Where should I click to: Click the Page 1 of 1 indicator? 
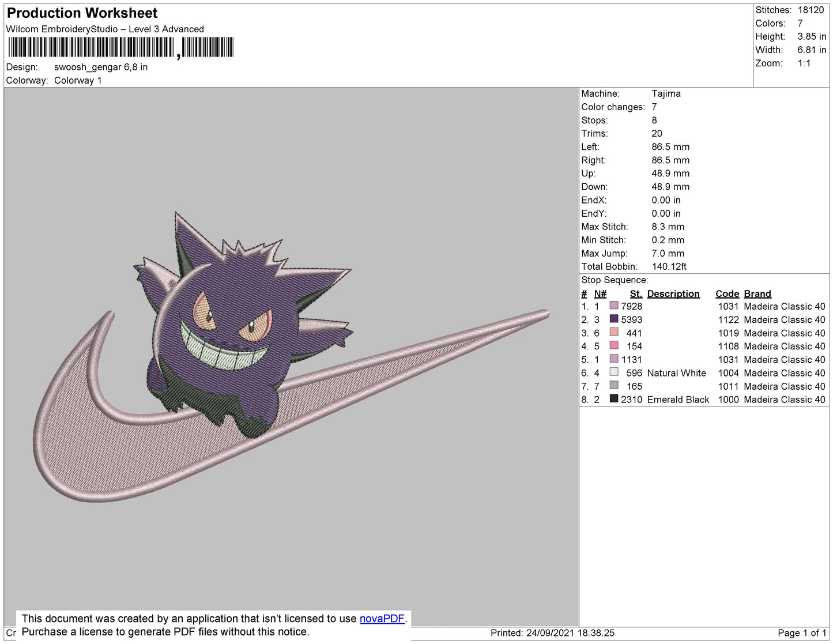click(801, 633)
